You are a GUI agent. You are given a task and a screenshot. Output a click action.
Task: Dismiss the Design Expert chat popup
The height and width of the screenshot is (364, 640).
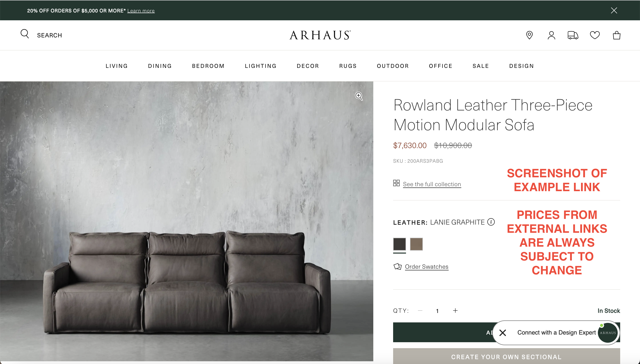click(503, 333)
